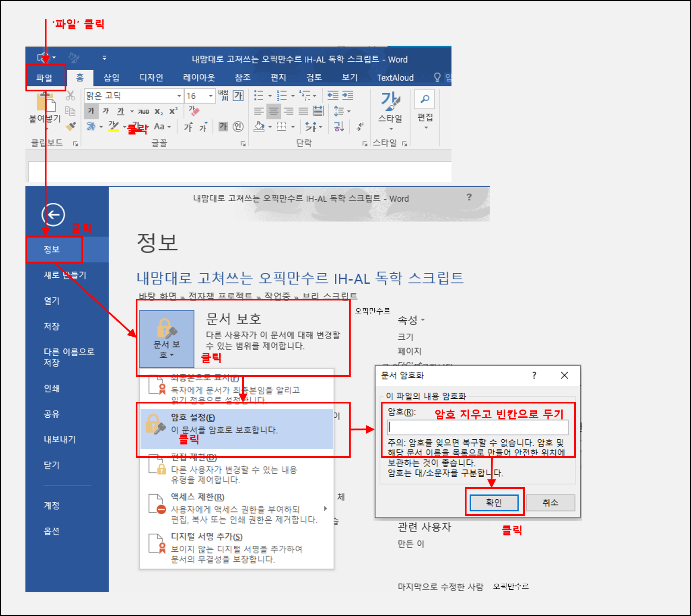The image size is (691, 616).
Task: Open the TextAloud ribbon tab
Action: pos(395,78)
